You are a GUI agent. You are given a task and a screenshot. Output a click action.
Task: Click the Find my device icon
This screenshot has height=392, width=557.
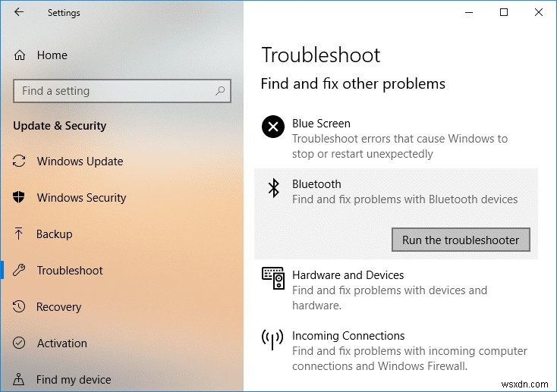pyautogui.click(x=20, y=380)
